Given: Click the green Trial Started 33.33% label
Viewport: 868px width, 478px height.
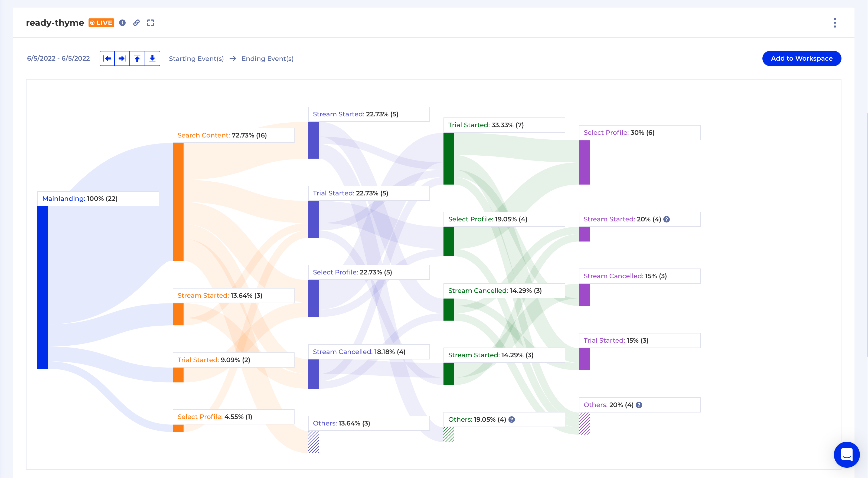Looking at the screenshot, I should click(485, 125).
